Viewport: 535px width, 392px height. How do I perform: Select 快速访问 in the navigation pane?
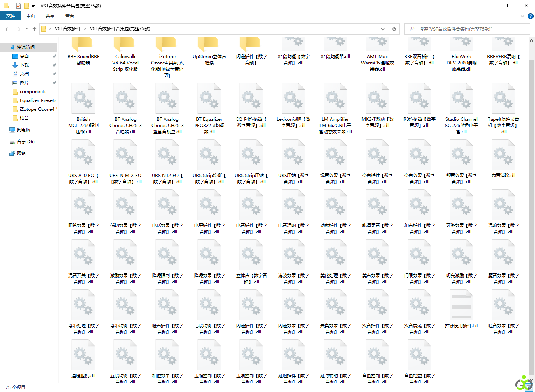tap(29, 47)
